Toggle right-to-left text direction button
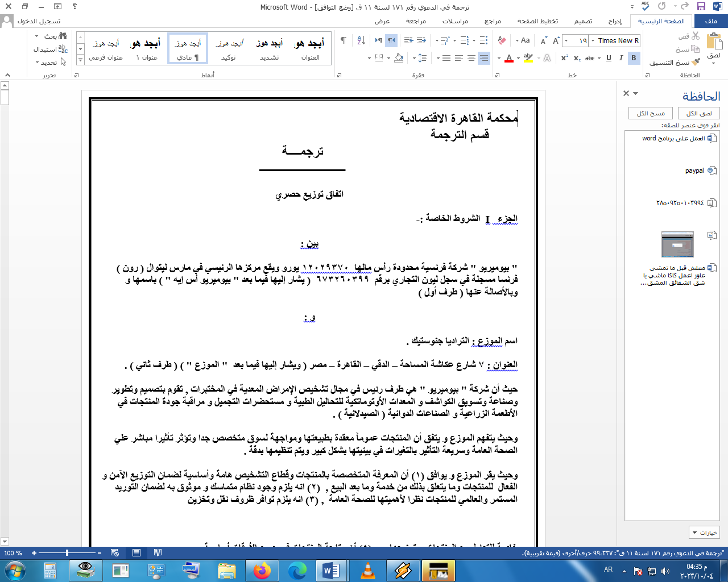The width and height of the screenshot is (728, 582). (x=391, y=40)
